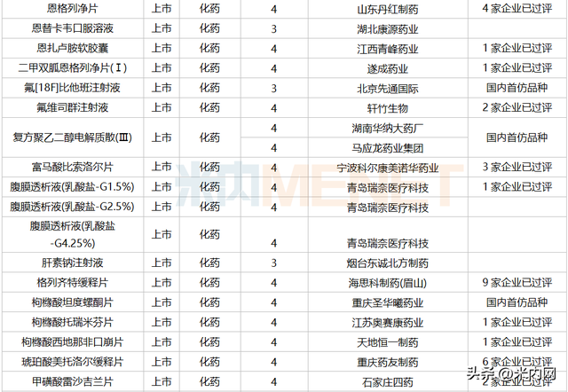Select 1家企业已过评 in the 恩扎卢胺软胶囊 row
The height and width of the screenshot is (392, 568).
click(517, 48)
